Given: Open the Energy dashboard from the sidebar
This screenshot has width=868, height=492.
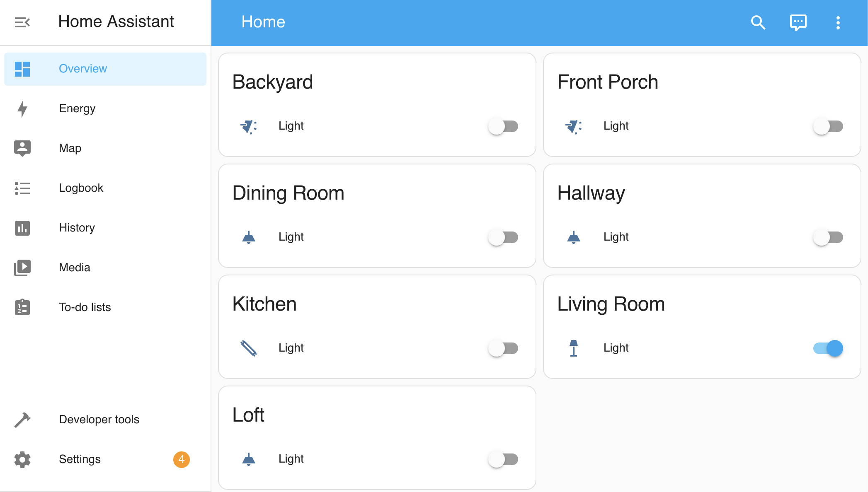Looking at the screenshot, I should pyautogui.click(x=77, y=108).
